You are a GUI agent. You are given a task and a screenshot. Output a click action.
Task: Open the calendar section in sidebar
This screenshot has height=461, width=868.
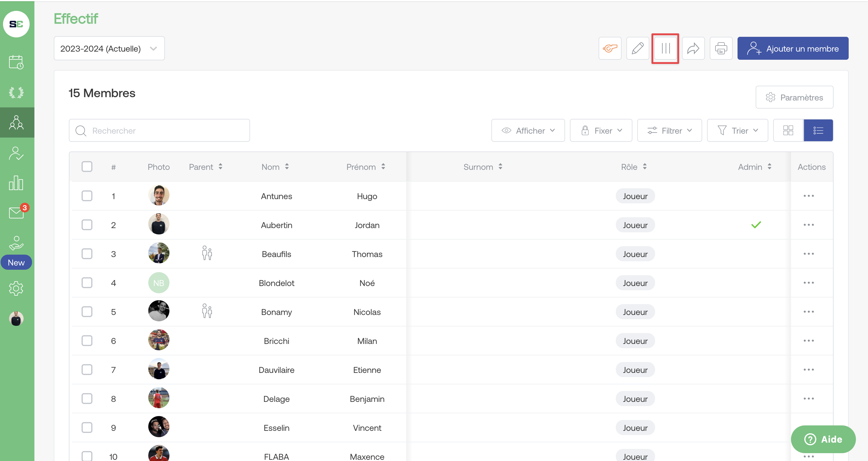(16, 62)
